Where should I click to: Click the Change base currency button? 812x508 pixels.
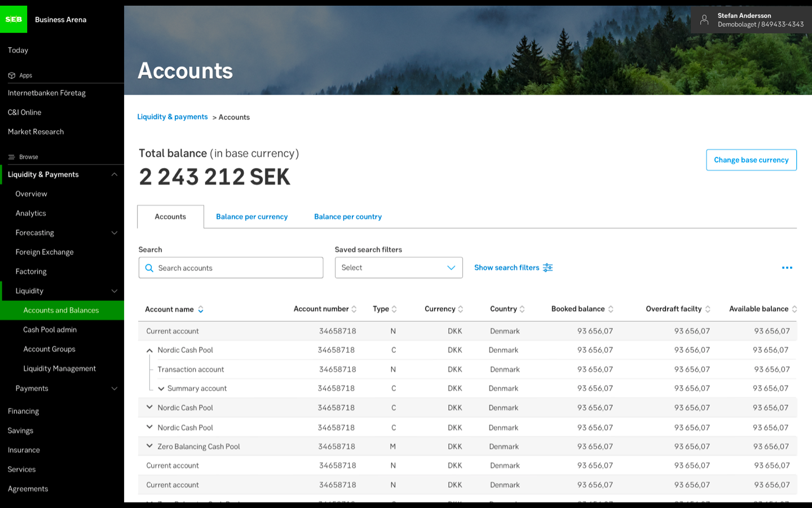tap(751, 160)
